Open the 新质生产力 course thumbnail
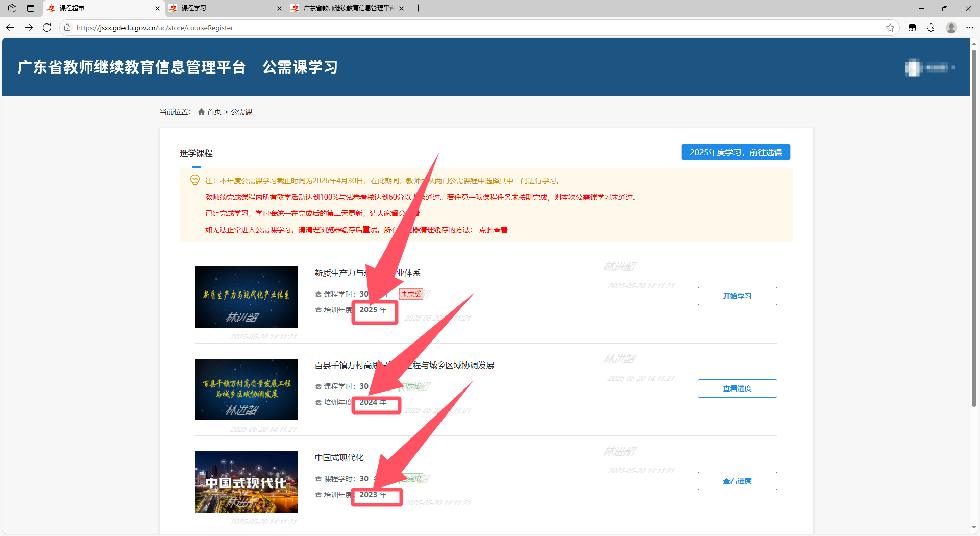The height and width of the screenshot is (536, 980). click(x=246, y=297)
